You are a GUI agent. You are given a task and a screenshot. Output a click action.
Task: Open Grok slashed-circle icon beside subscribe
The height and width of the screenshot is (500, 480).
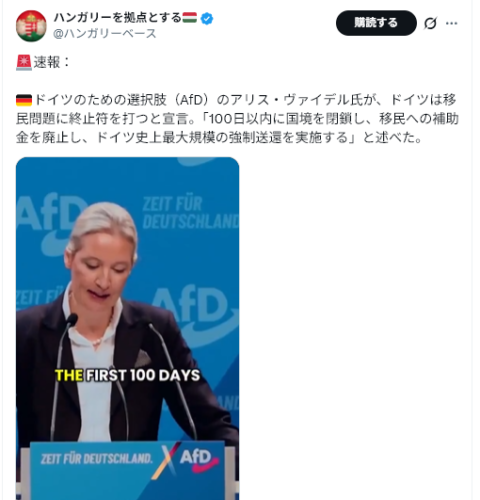click(x=430, y=23)
